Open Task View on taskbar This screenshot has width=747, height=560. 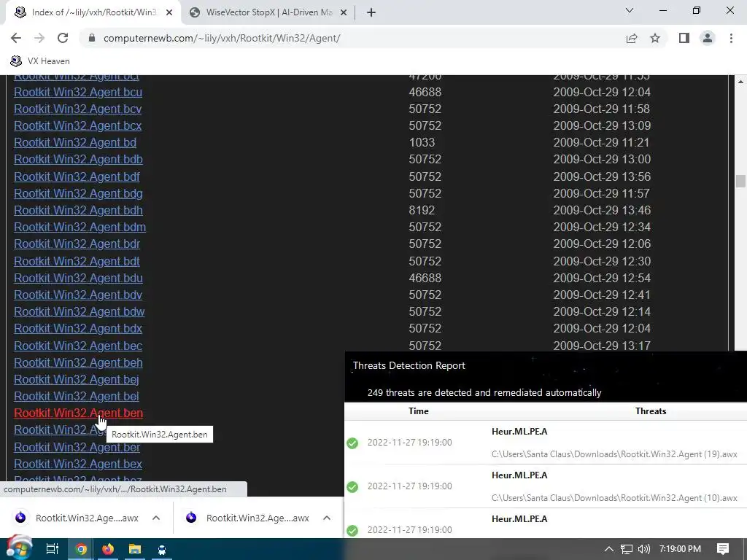(52, 549)
